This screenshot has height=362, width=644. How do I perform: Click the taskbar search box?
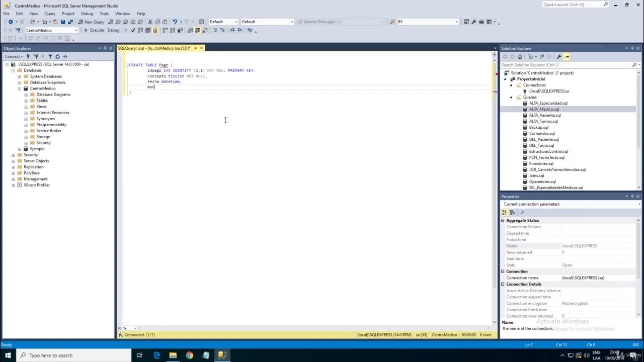pos(73,355)
